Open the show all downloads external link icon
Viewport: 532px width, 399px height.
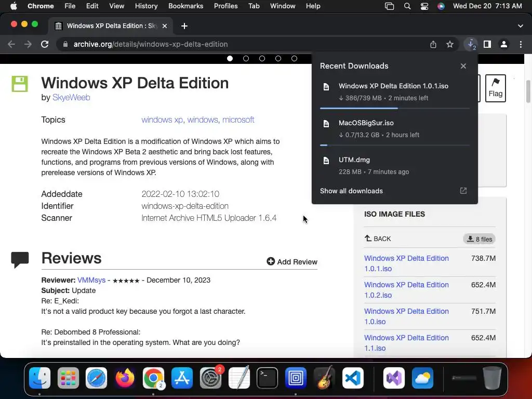(x=463, y=191)
